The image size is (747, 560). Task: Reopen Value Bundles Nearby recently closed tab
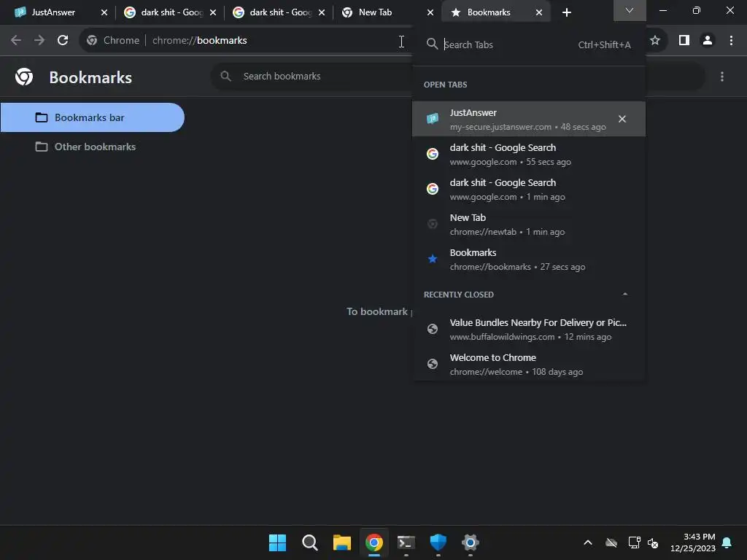[529, 329]
